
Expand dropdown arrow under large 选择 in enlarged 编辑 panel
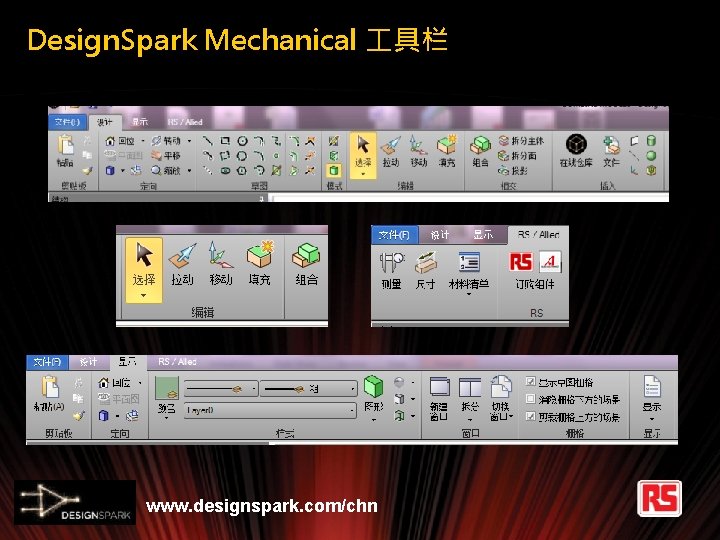[x=144, y=295]
